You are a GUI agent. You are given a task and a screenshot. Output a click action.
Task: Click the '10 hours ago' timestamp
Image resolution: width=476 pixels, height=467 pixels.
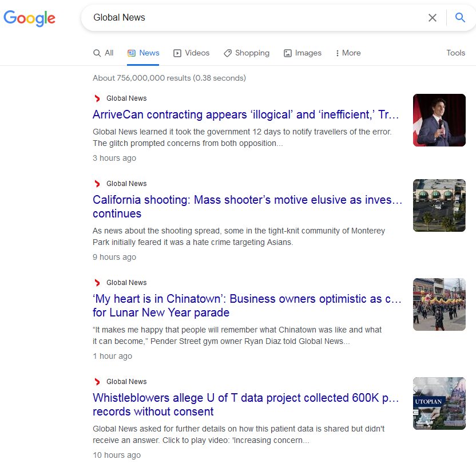click(x=117, y=455)
